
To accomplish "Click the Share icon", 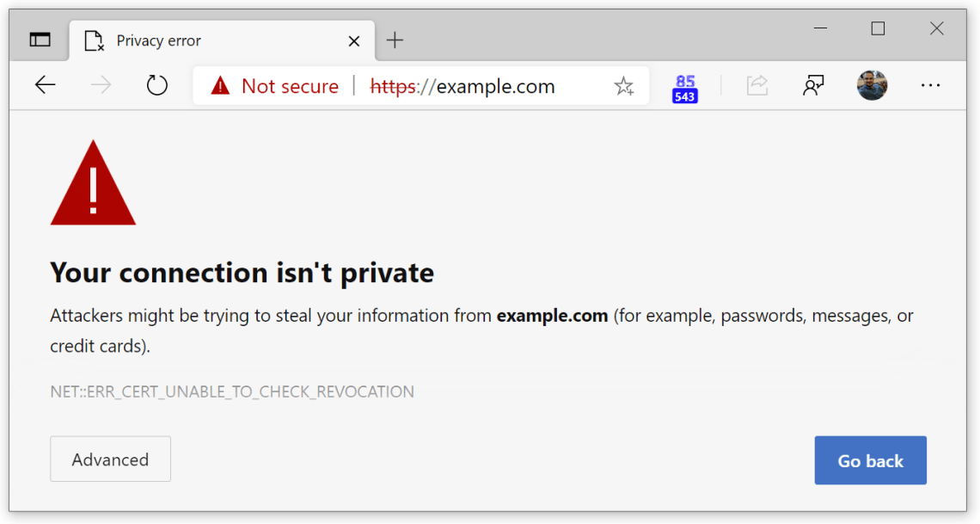I will pyautogui.click(x=757, y=84).
